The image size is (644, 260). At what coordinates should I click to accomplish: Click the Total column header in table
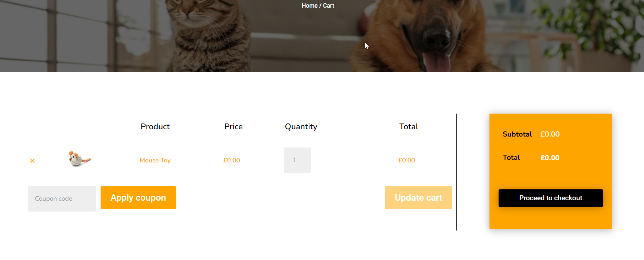point(409,127)
